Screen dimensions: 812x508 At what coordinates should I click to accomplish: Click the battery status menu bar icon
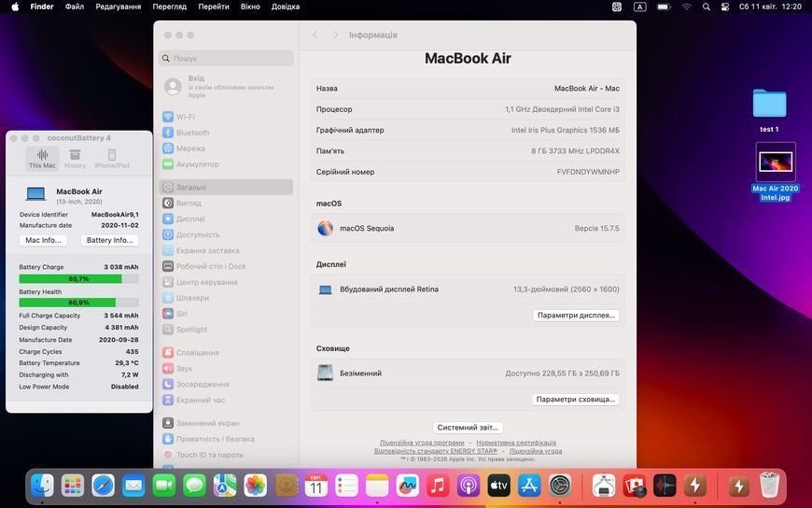point(664,7)
